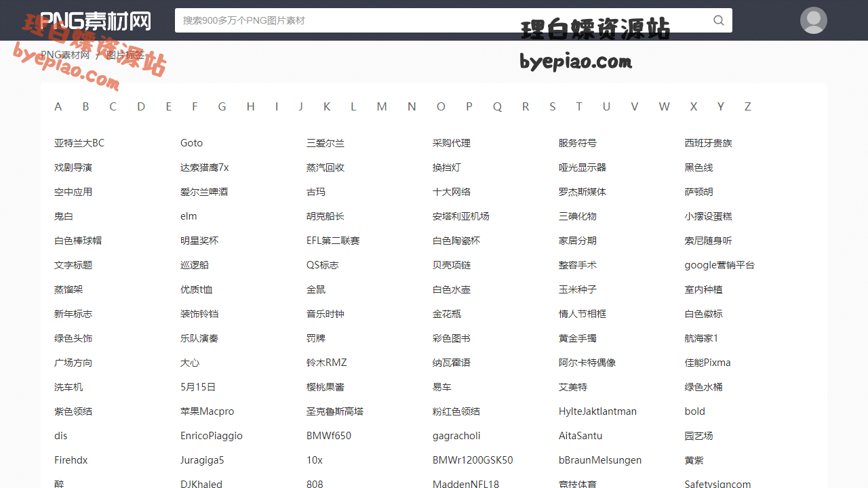
Task: Click the BMWr1200GSK50 tag
Action: (473, 460)
